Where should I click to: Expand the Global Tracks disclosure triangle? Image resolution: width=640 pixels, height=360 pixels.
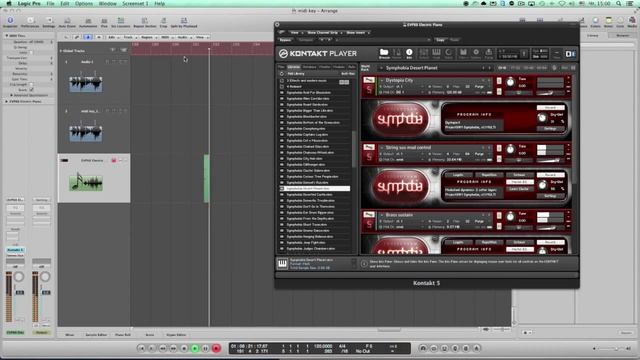pos(61,51)
